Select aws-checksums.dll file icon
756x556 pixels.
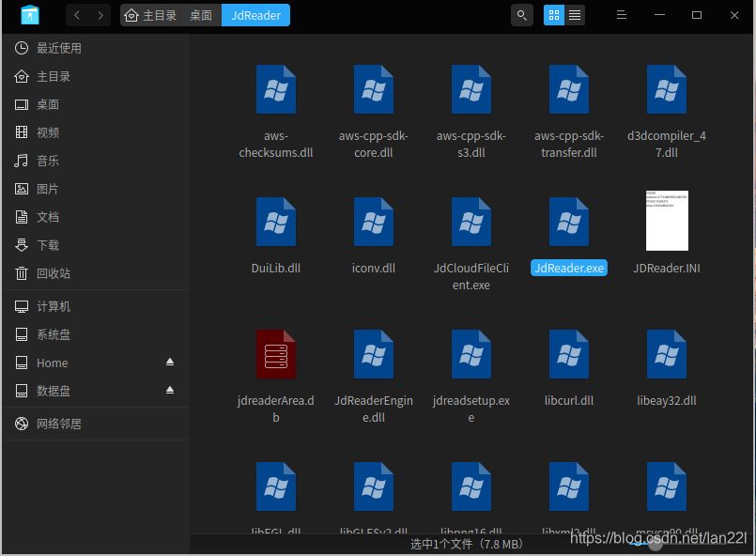tap(276, 89)
